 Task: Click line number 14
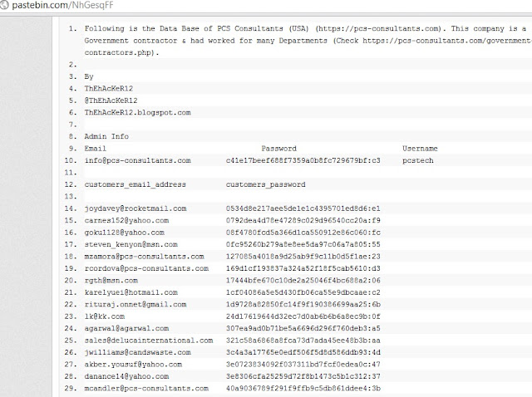(71, 208)
